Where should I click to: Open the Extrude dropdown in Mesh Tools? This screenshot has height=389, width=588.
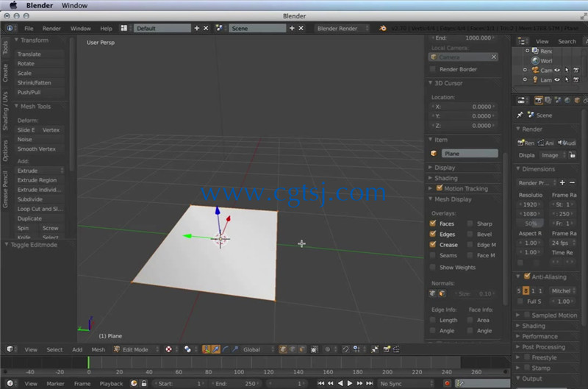coord(40,171)
